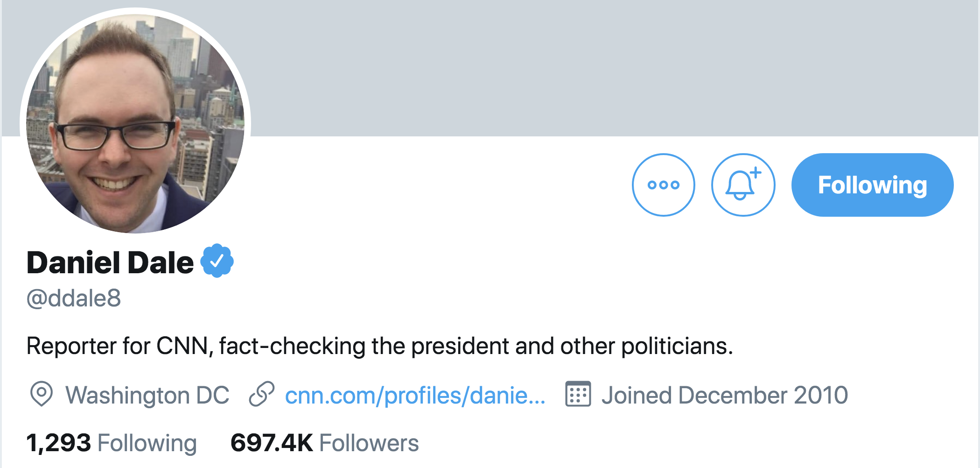This screenshot has height=468, width=980.
Task: Enable tweet notifications via the bell icon
Action: tap(743, 184)
